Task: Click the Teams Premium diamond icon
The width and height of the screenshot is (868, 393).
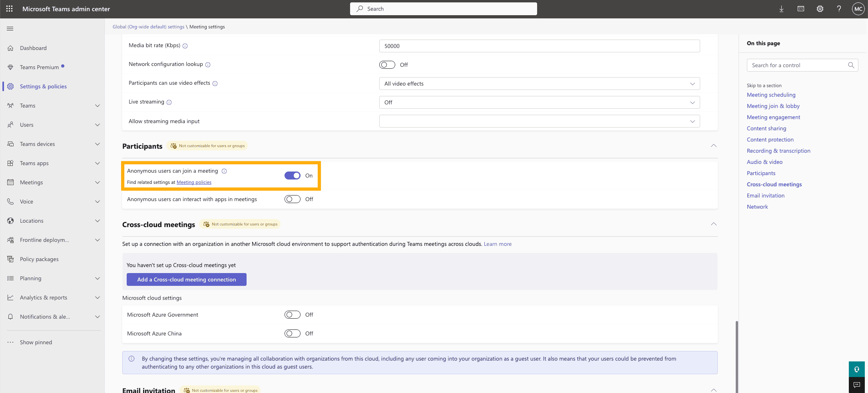Action: 11,67
